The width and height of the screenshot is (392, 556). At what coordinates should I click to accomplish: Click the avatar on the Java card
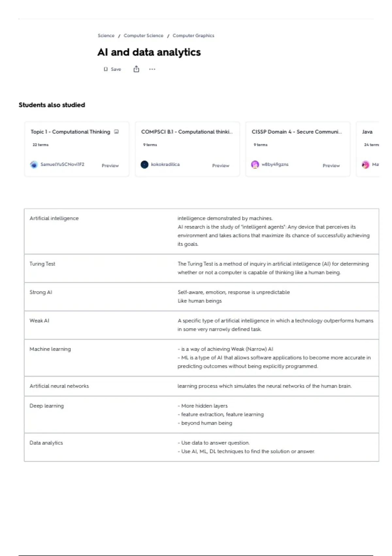coord(366,165)
